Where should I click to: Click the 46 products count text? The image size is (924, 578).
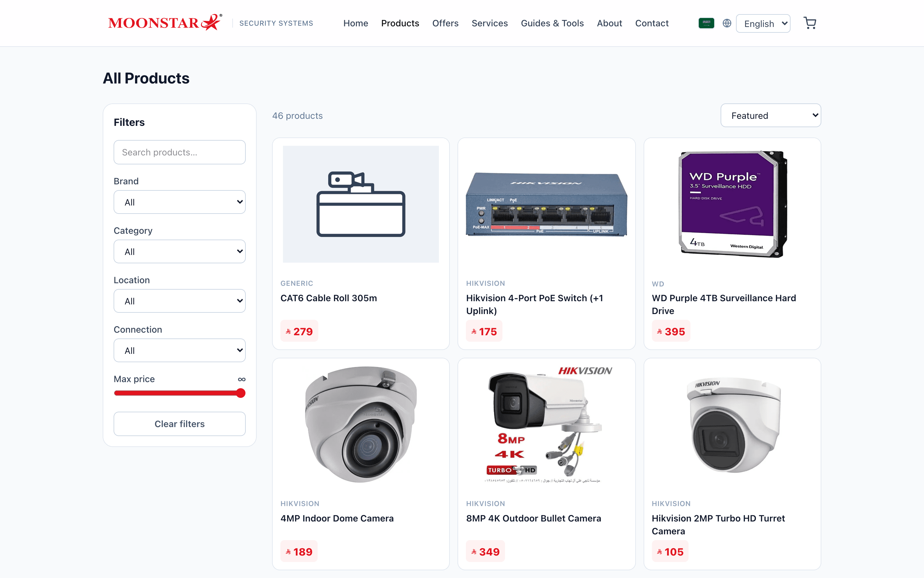(x=297, y=116)
